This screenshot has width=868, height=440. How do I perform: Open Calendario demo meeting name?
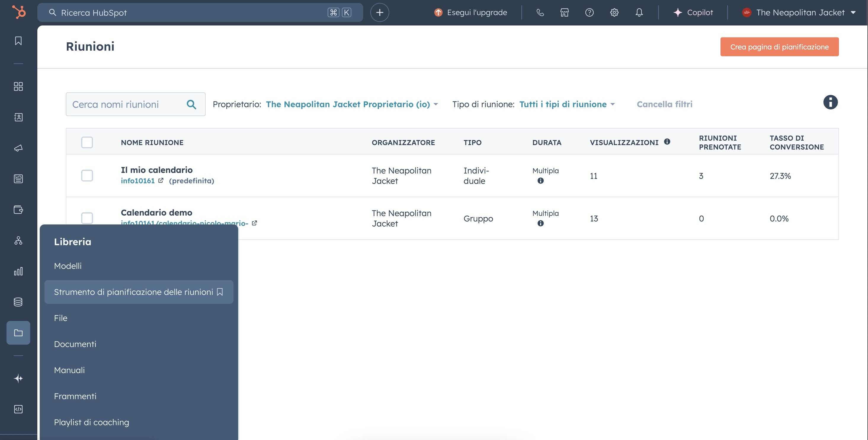click(156, 213)
